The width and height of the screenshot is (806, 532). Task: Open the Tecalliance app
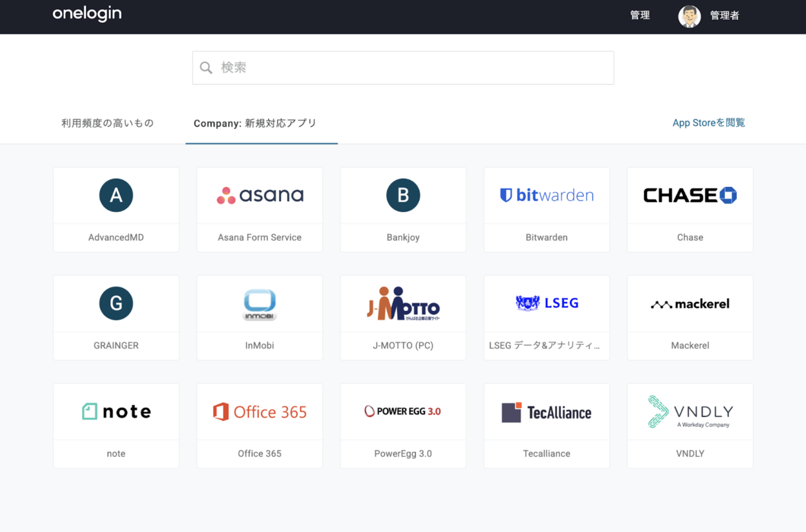click(x=546, y=425)
